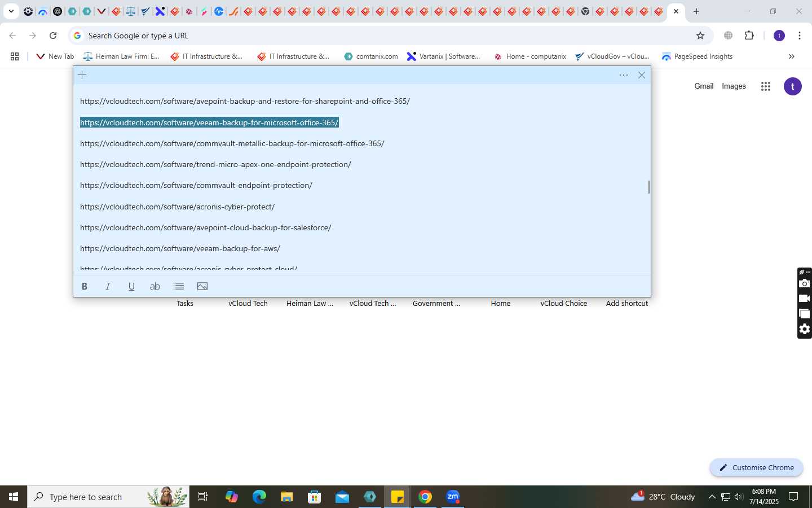Toggle underline formatting in the sticky note

pyautogui.click(x=131, y=287)
